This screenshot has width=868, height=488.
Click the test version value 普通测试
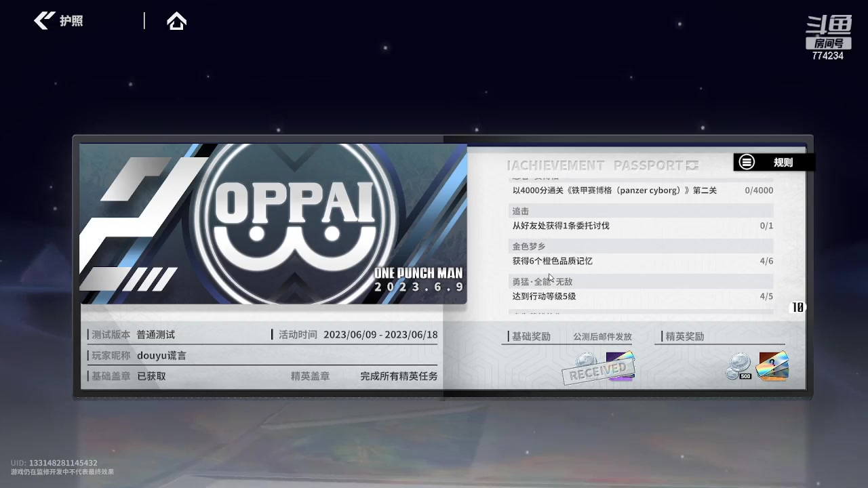click(155, 335)
